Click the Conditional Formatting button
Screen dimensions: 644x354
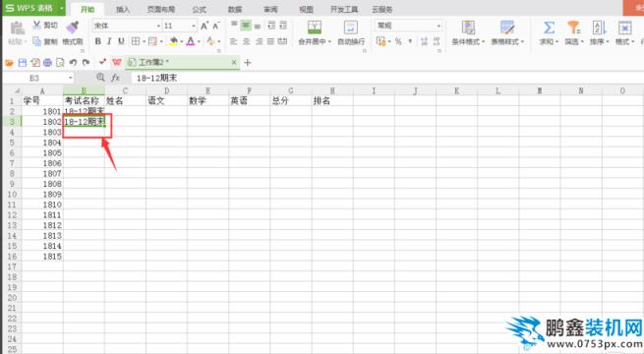[468, 32]
